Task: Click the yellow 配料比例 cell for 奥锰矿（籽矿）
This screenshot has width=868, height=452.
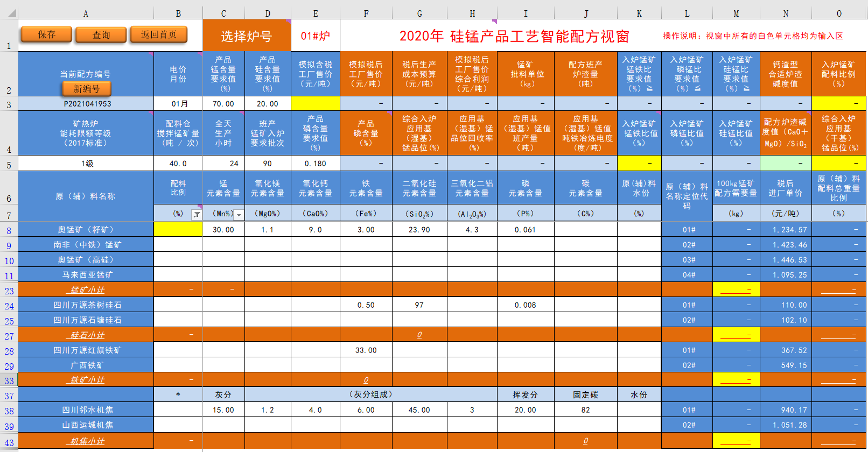Action: click(x=178, y=230)
